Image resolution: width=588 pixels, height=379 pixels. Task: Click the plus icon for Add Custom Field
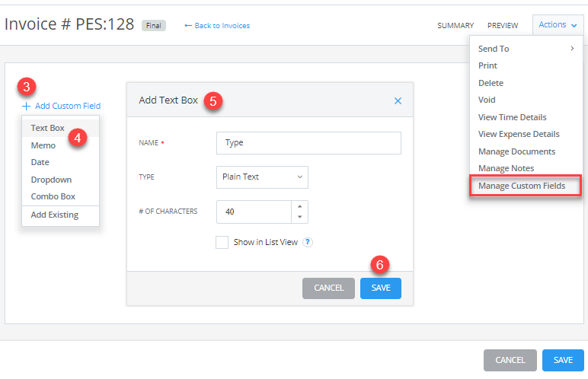26,106
